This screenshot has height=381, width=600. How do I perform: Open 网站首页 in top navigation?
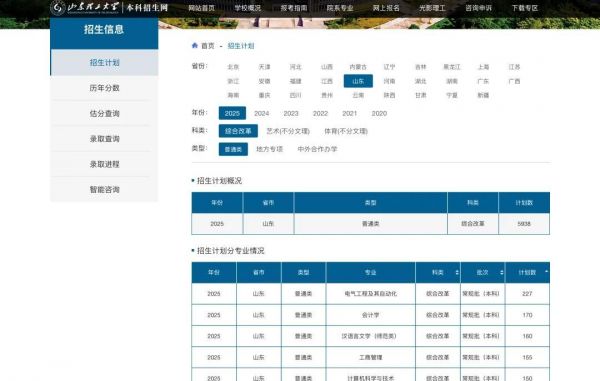tap(202, 8)
